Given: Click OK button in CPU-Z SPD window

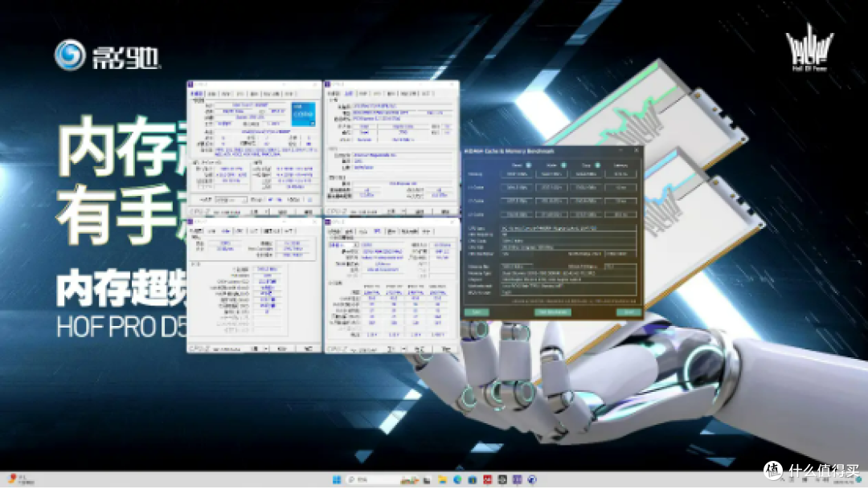Looking at the screenshot, I should coord(445,349).
